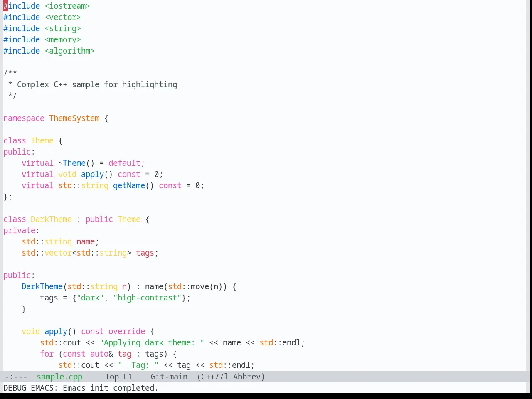Click on 'tags' member in vector declaration

(x=145, y=253)
